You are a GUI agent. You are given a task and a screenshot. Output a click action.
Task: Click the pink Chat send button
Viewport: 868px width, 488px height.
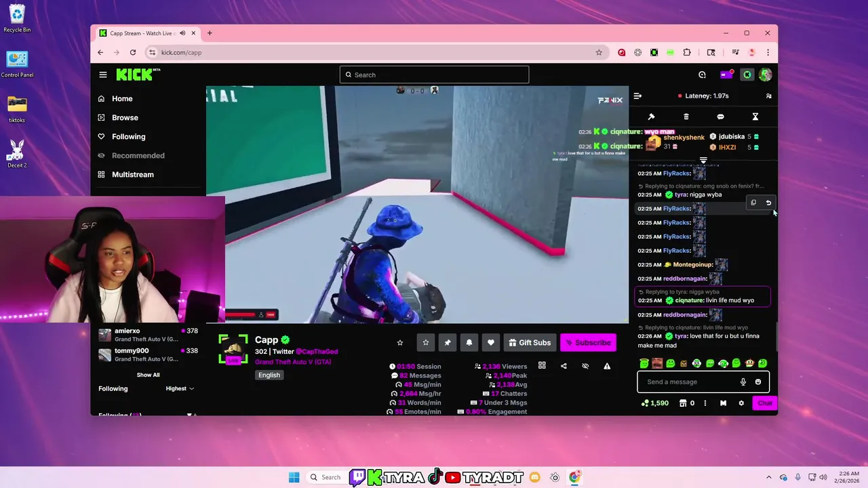[765, 403]
